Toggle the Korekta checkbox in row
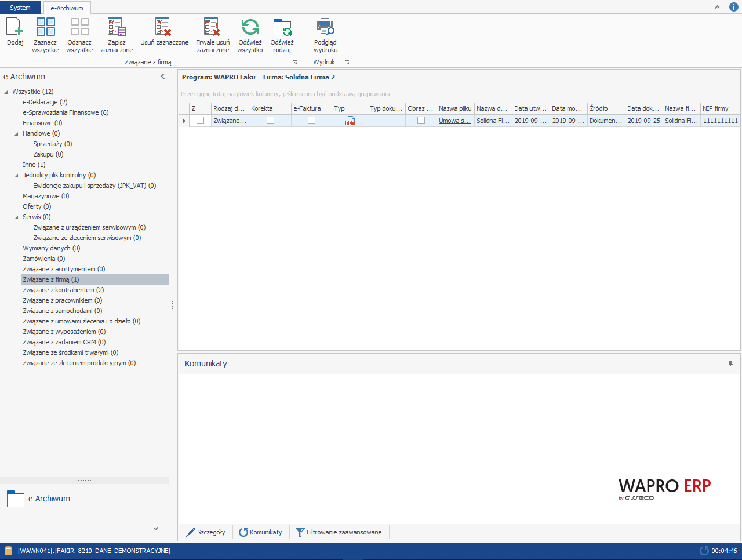Viewport: 742px width, 560px height. 270,121
